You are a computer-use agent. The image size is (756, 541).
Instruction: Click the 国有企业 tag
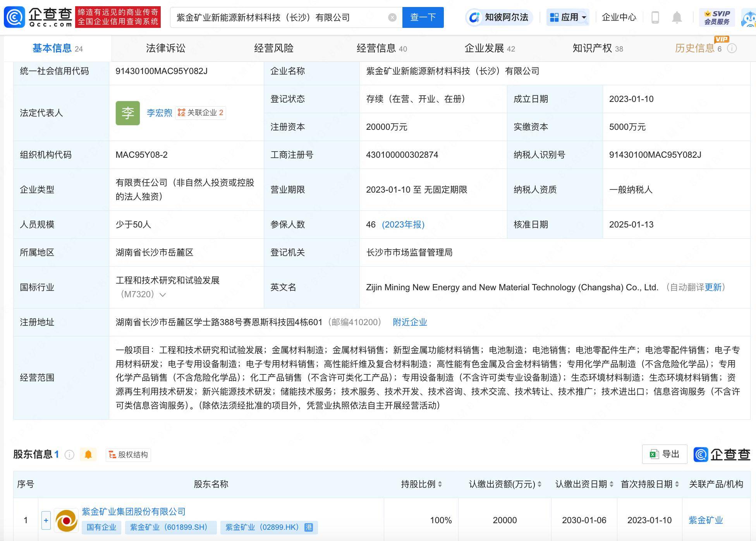(x=101, y=527)
